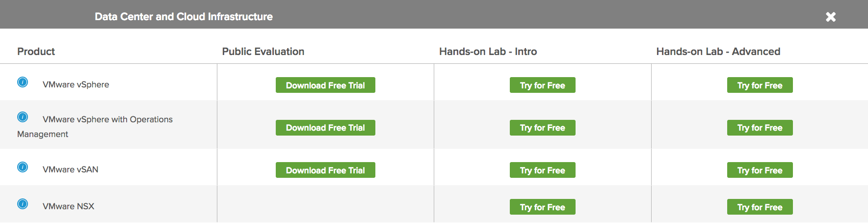Close the Data Center and Cloud Infrastructure panel
This screenshot has height=223, width=868.
coord(831,17)
